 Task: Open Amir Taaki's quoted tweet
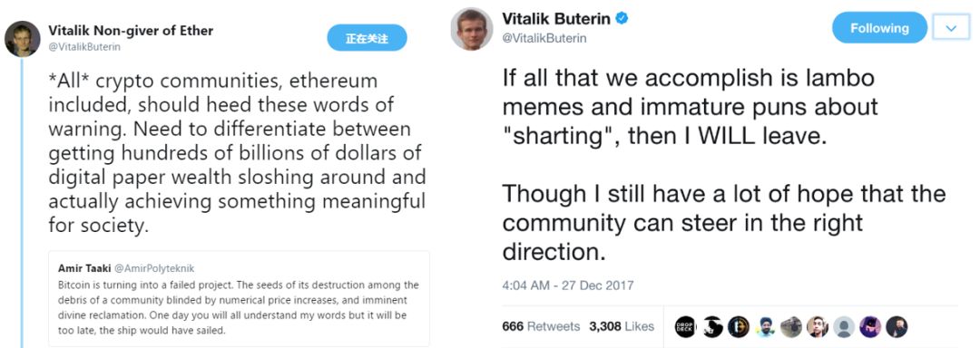coord(239,299)
